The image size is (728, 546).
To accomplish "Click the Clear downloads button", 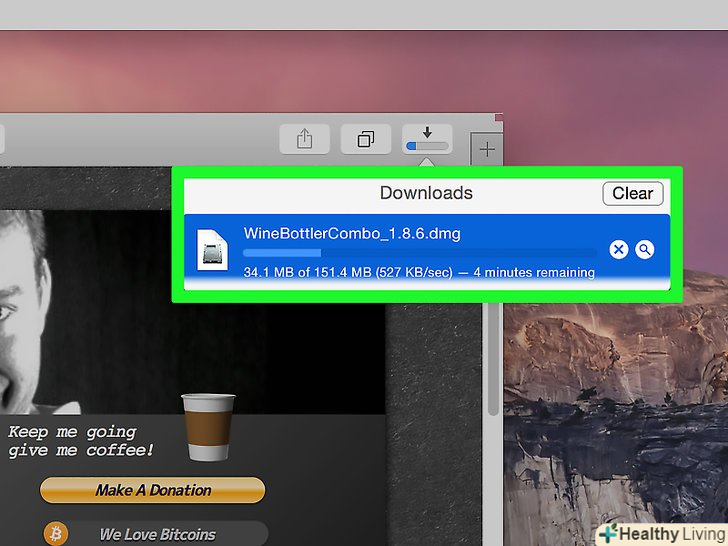I will coord(633,193).
